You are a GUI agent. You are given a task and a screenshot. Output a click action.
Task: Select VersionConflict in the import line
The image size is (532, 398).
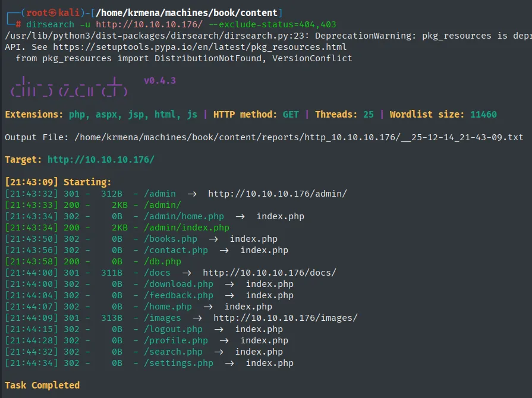click(312, 58)
